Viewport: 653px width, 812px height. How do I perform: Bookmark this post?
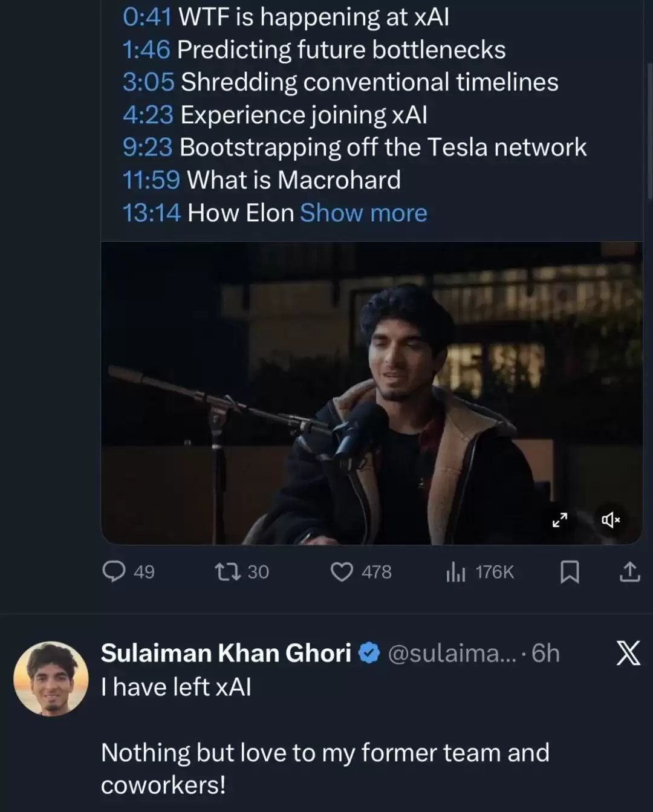[x=570, y=571]
